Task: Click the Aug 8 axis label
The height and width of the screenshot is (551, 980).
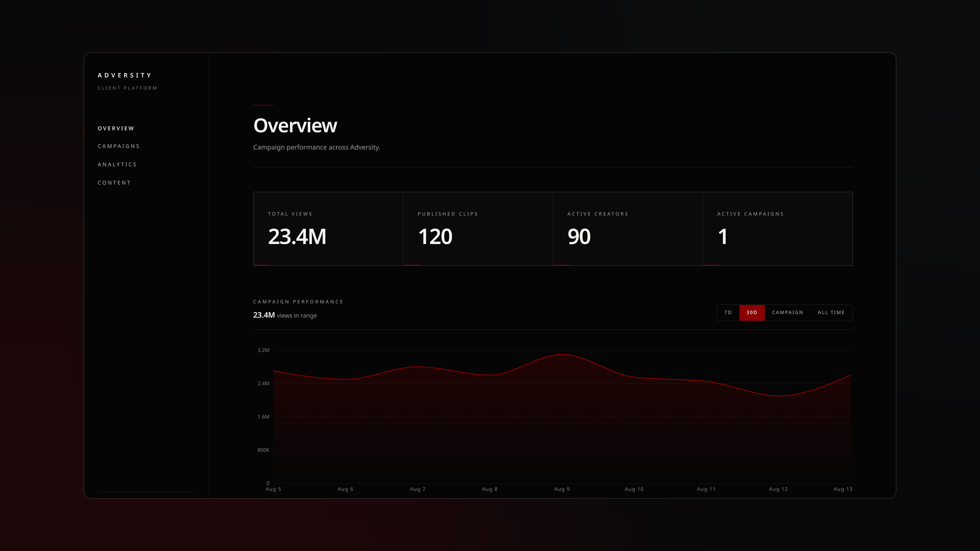Action: click(x=490, y=489)
